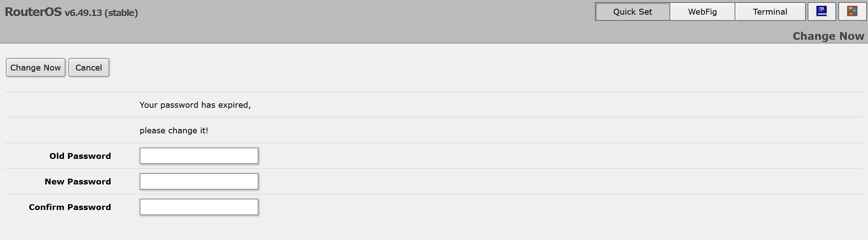Switch to the Quick Set tab

tap(632, 12)
